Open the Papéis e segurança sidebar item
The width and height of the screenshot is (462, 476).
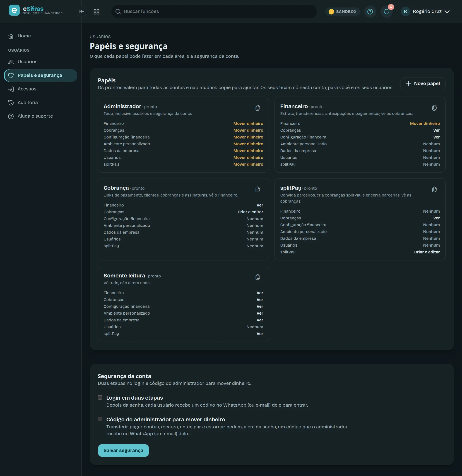(41, 75)
